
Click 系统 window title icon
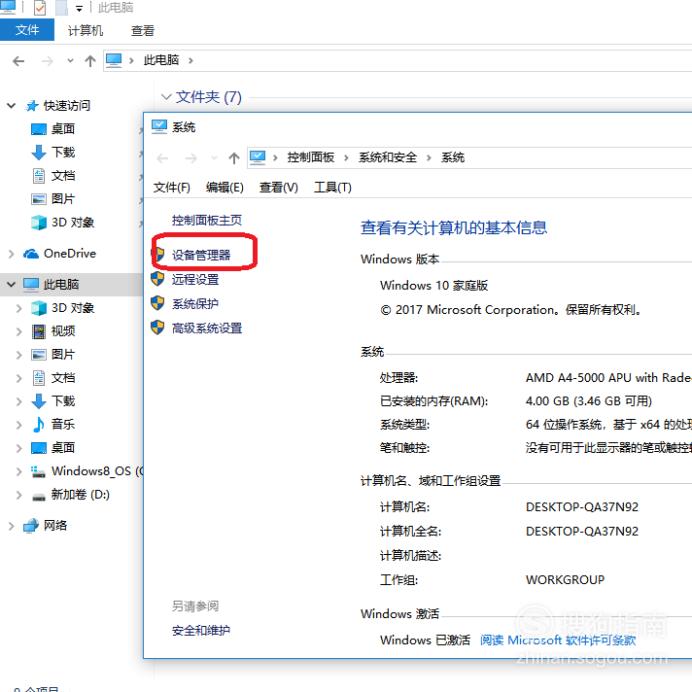159,127
